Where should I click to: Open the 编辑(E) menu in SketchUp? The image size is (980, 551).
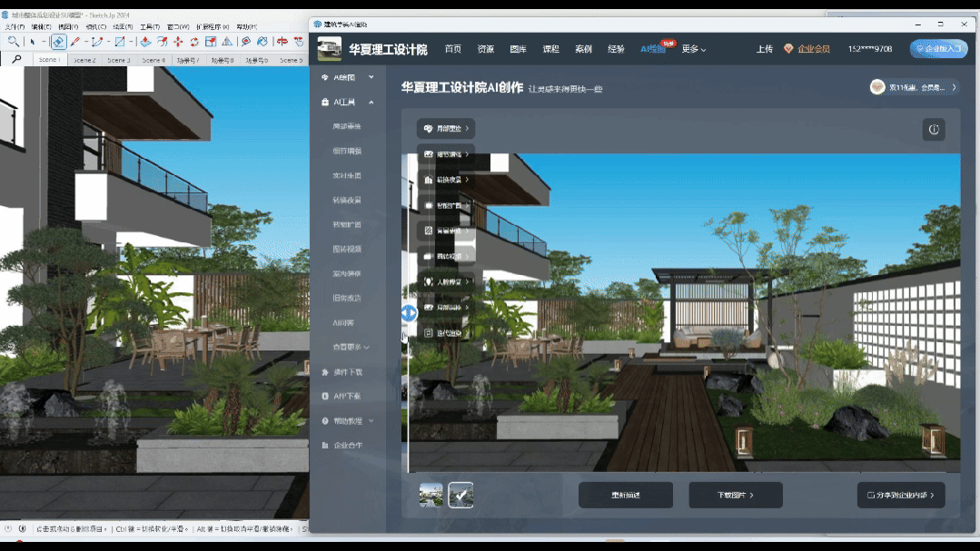41,27
